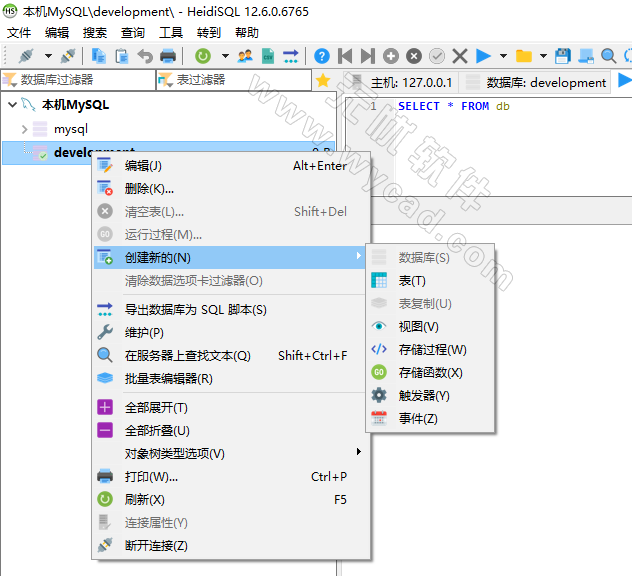
Task: Choose 在服务器上查找文本(Q)
Action: tap(231, 356)
